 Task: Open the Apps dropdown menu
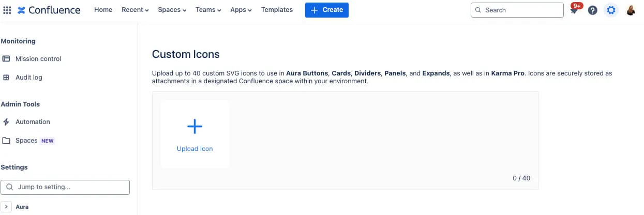pos(241,10)
